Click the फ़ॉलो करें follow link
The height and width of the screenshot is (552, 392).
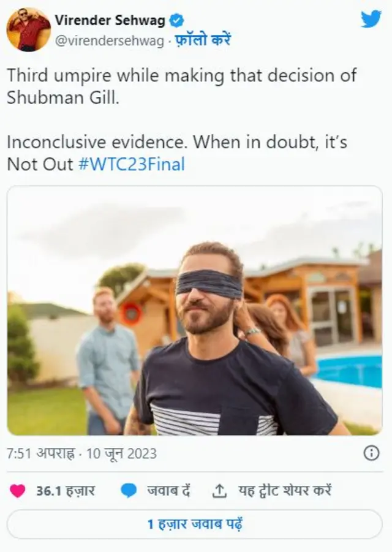click(x=202, y=40)
